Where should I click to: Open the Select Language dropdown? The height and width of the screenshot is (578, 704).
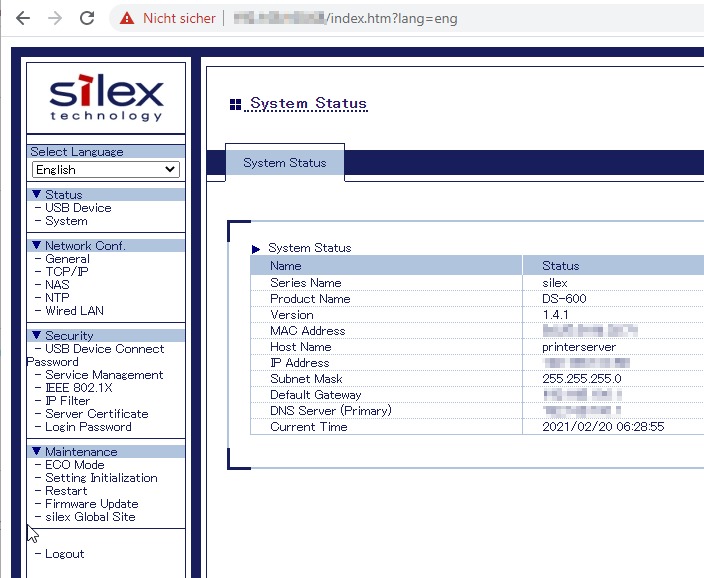click(x=106, y=170)
